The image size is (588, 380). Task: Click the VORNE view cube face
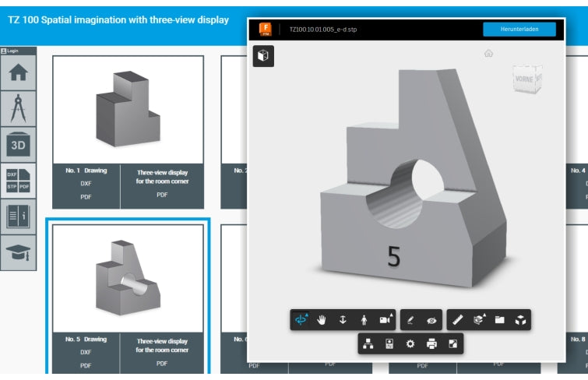coord(527,79)
